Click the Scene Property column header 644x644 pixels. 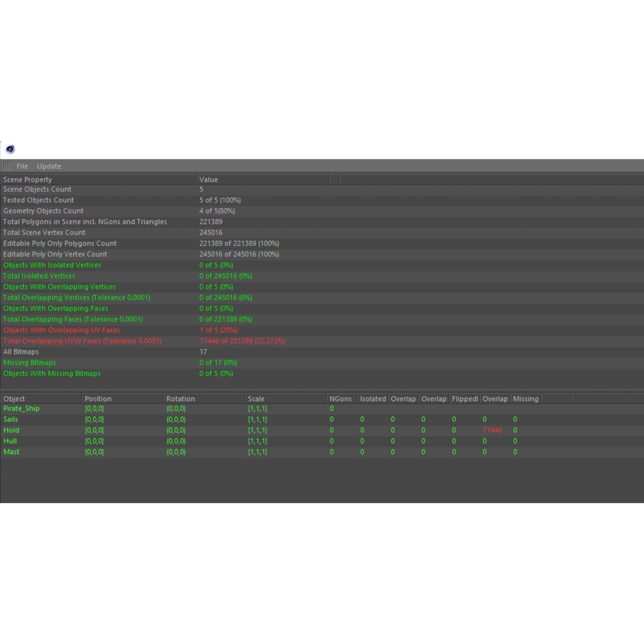[28, 179]
